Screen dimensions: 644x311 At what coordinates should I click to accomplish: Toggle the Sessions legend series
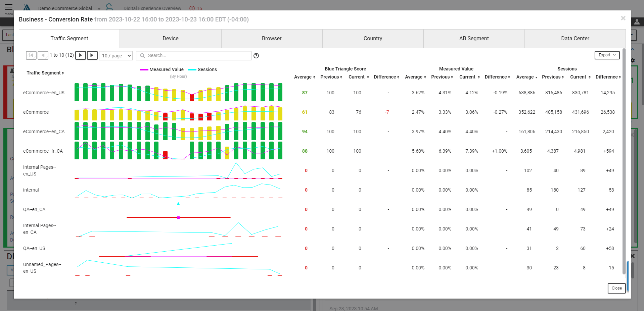[202, 69]
